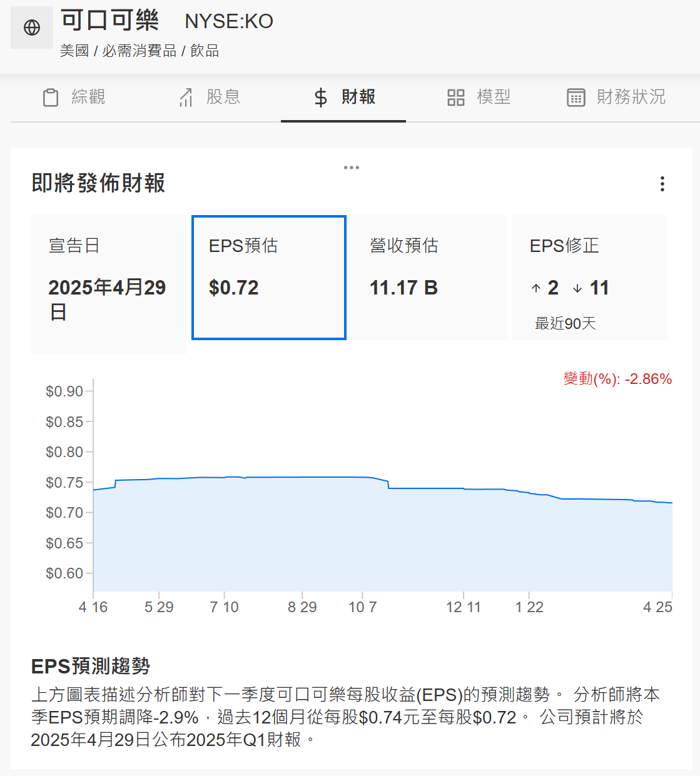Click the dollar sign icon on 財報 tab
This screenshot has height=776, width=700.
click(x=321, y=98)
